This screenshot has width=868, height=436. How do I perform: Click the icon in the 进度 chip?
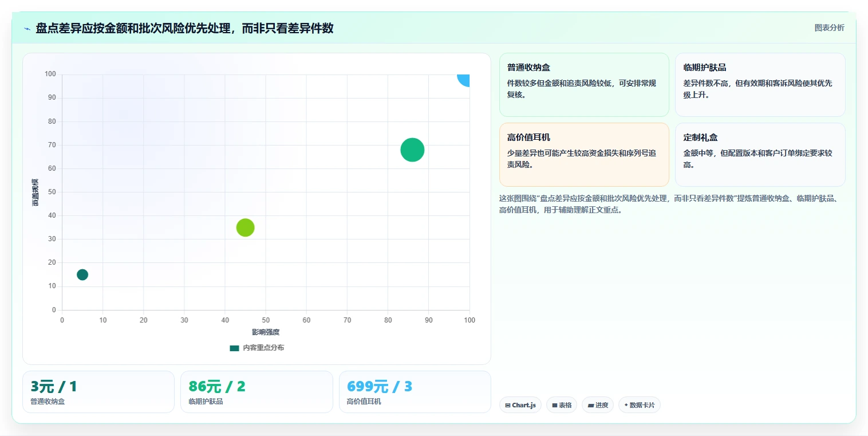click(590, 406)
